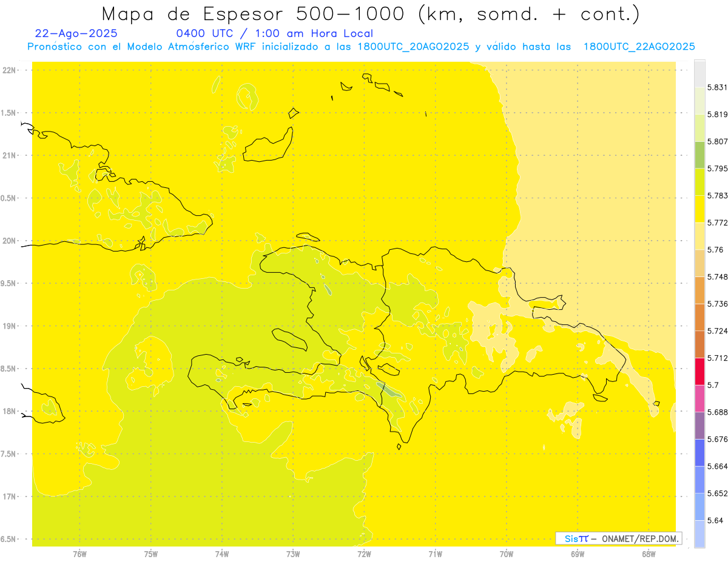Click the 73W longitude label
The height and width of the screenshot is (562, 728).
(293, 554)
